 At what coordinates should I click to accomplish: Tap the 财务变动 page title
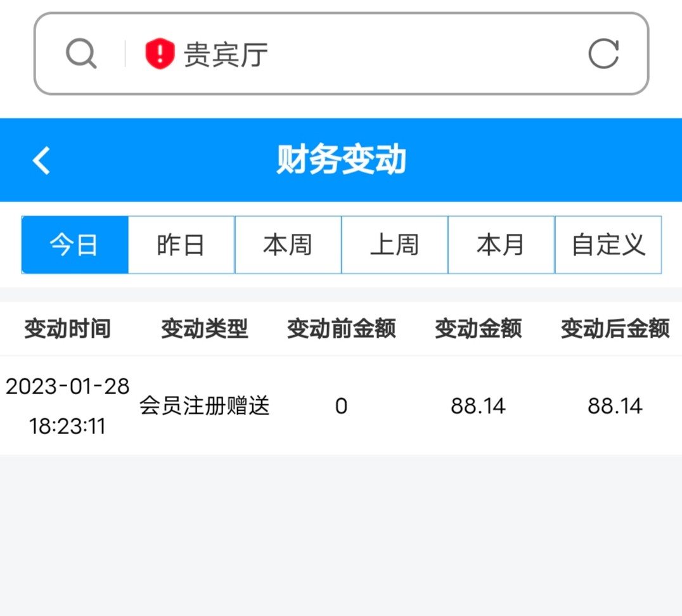click(x=341, y=160)
